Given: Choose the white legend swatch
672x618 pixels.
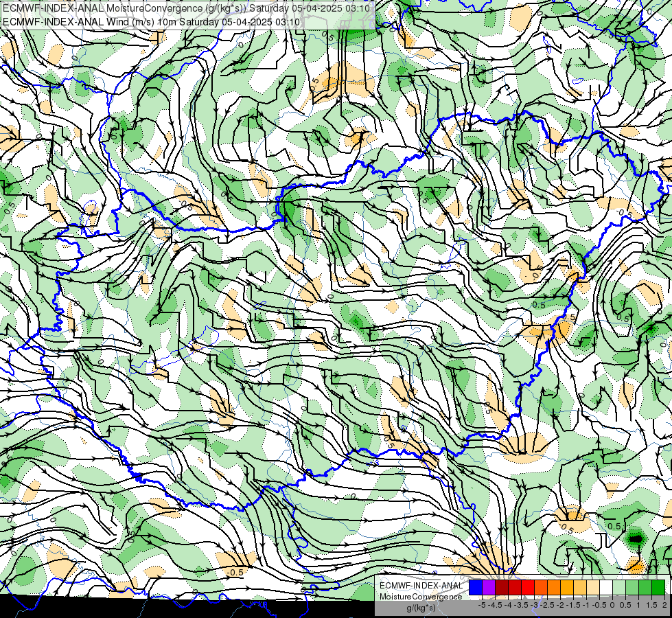Looking at the screenshot, I should point(606,587).
